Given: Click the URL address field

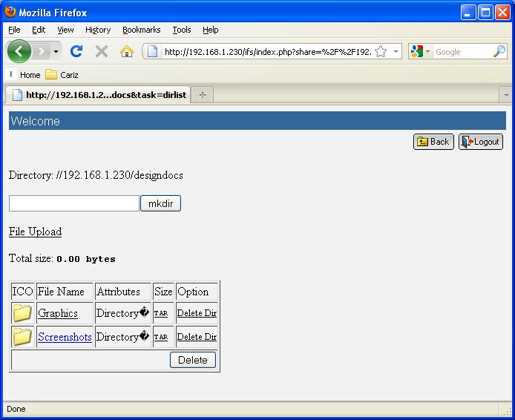Looking at the screenshot, I should pos(268,52).
